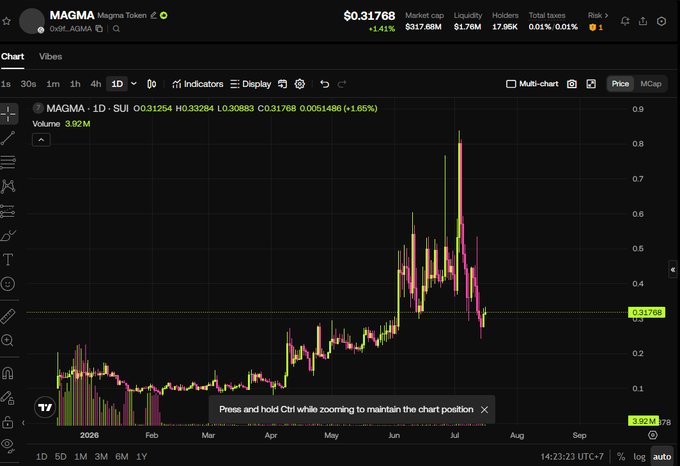Screen dimensions: 680x466
Task: Undo the last chart action
Action: [324, 84]
